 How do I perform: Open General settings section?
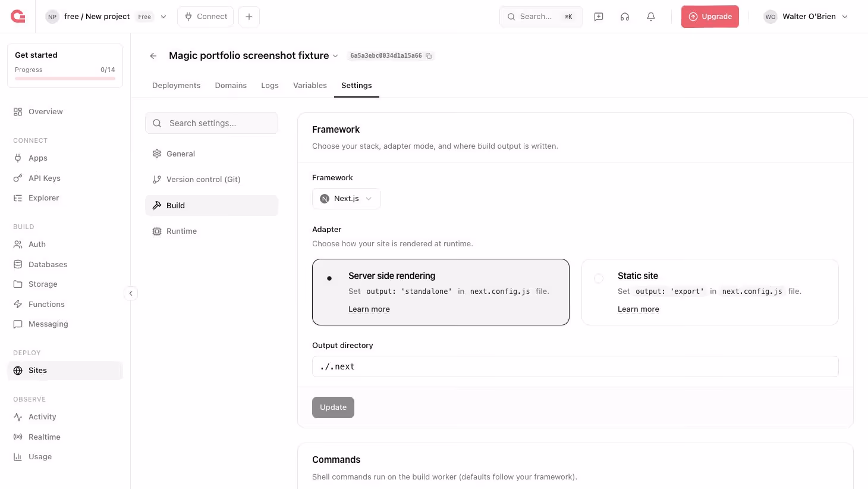pos(212,154)
